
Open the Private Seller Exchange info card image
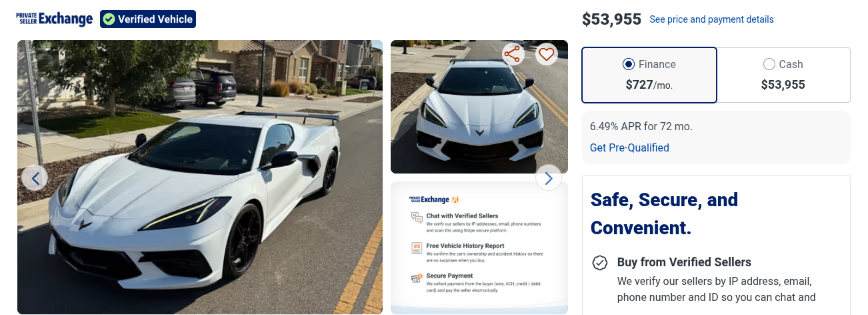point(479,248)
